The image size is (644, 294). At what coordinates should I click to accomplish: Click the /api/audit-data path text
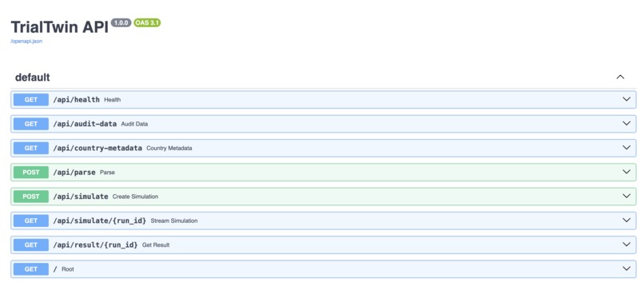click(x=85, y=124)
